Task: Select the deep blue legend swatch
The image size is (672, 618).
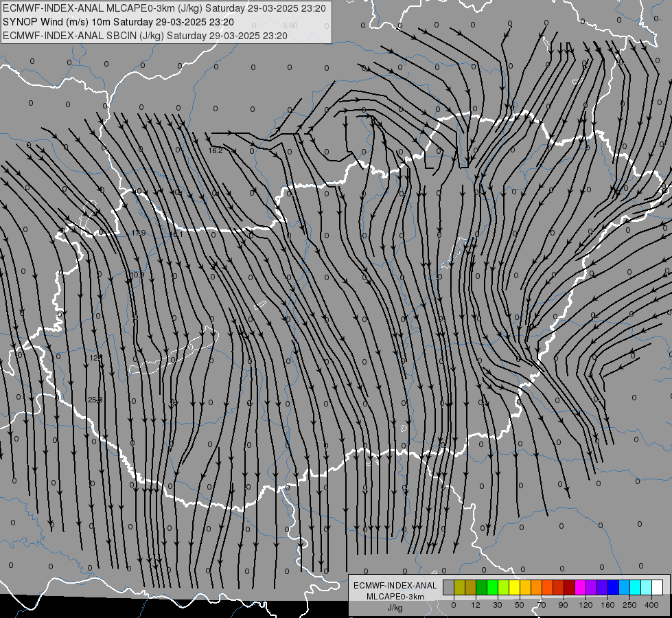Action: pyautogui.click(x=614, y=587)
